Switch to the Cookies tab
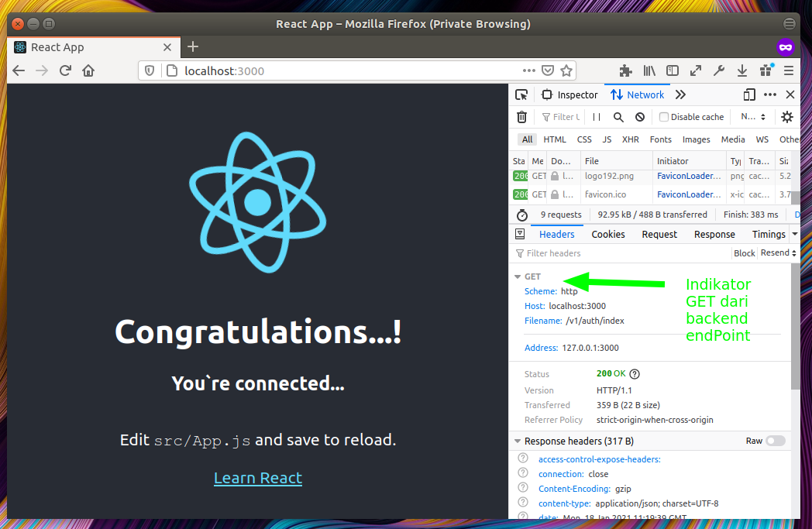 [607, 234]
